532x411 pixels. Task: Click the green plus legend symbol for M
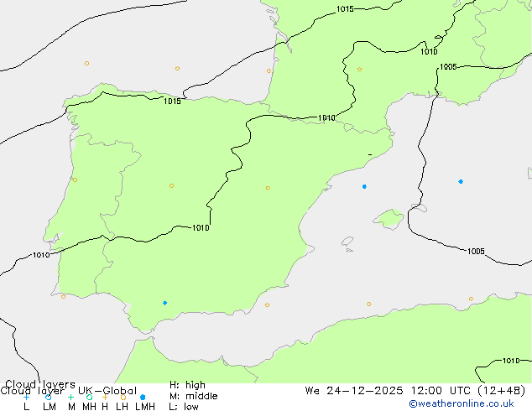70,397
